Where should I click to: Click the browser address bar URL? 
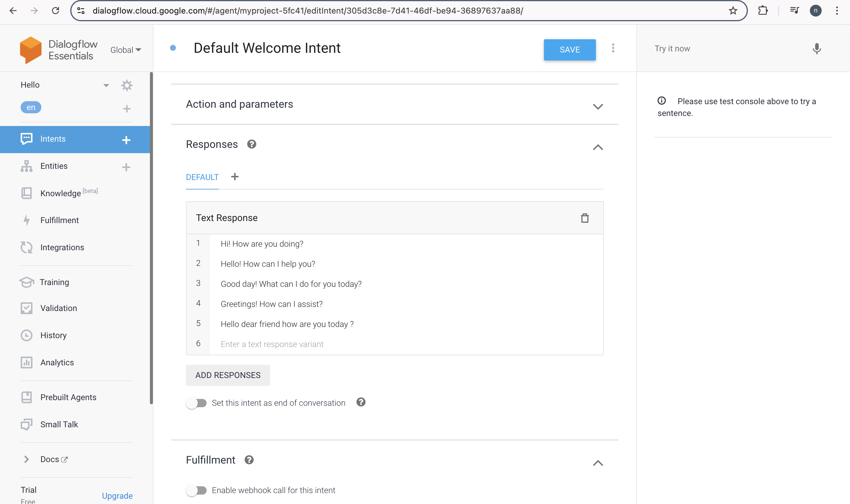point(308,11)
